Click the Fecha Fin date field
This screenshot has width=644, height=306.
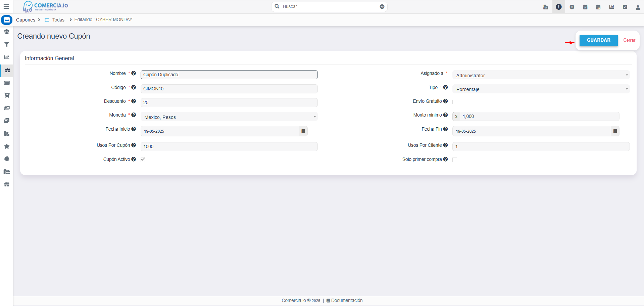[x=532, y=131]
